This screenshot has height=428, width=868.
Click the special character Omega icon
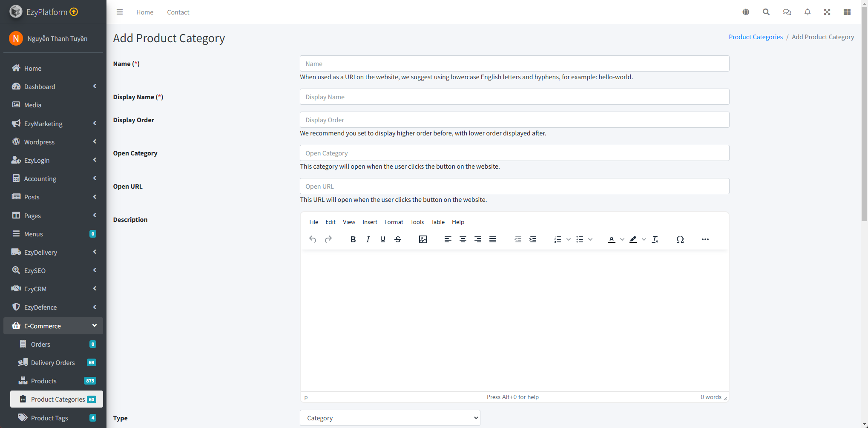pos(680,239)
